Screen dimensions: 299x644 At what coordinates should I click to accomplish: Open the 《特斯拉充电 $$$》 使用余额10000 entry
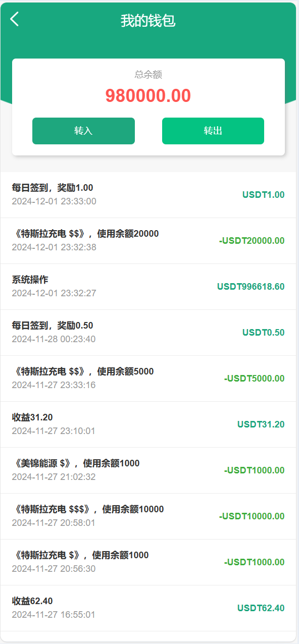148,516
